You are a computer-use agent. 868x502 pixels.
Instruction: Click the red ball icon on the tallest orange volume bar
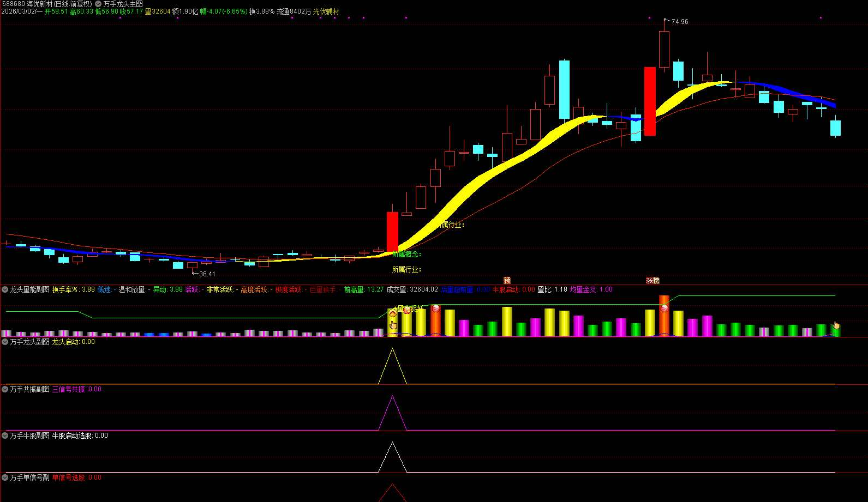click(x=664, y=309)
